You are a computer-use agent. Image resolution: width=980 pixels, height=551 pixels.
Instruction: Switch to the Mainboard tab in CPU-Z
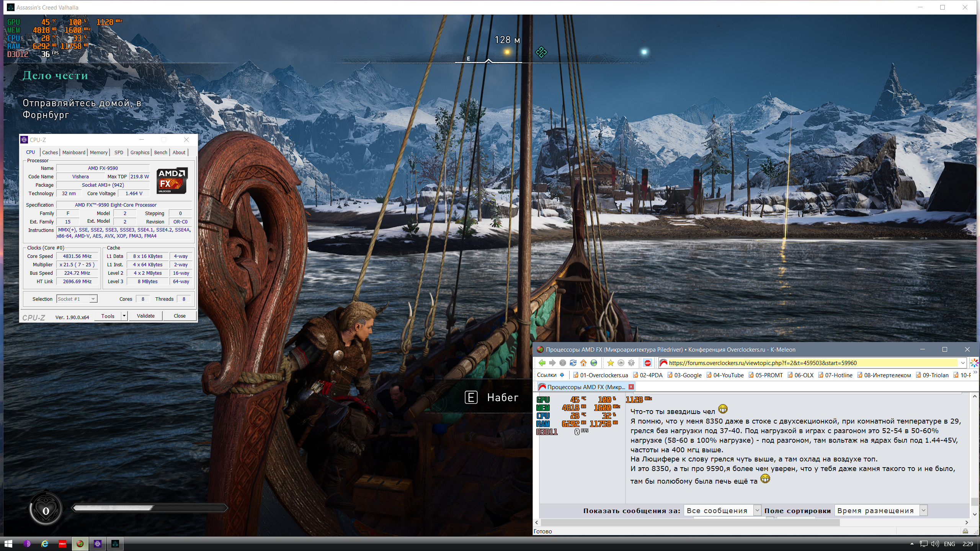(x=74, y=152)
